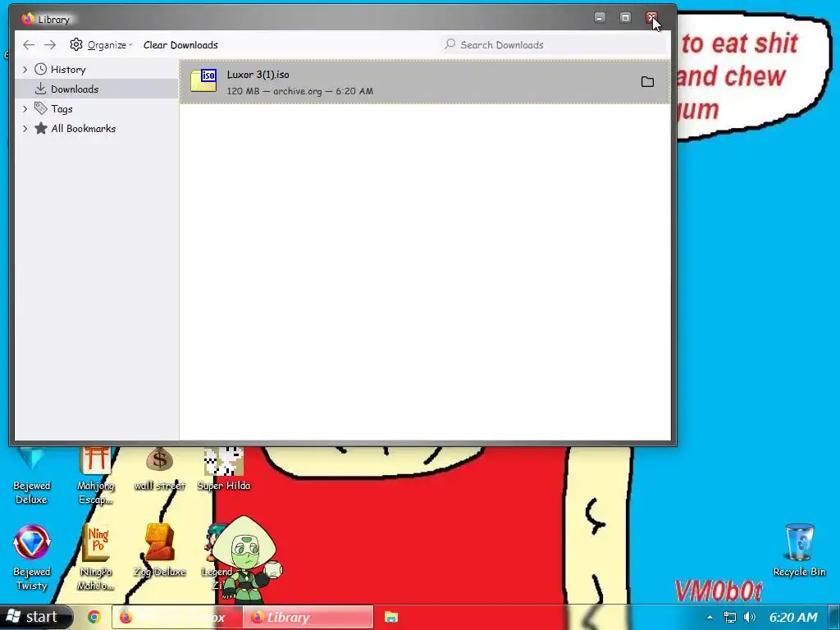Viewport: 840px width, 630px height.
Task: Open the network tray icon
Action: click(729, 617)
